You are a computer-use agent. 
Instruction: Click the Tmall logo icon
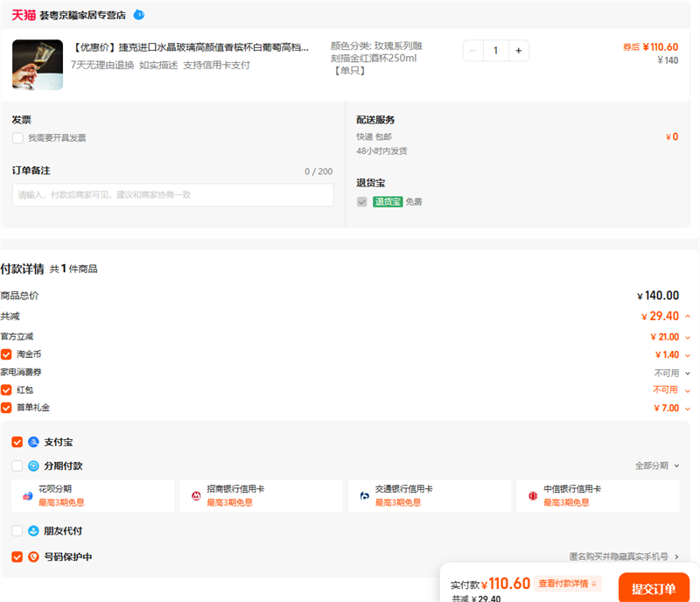[24, 15]
